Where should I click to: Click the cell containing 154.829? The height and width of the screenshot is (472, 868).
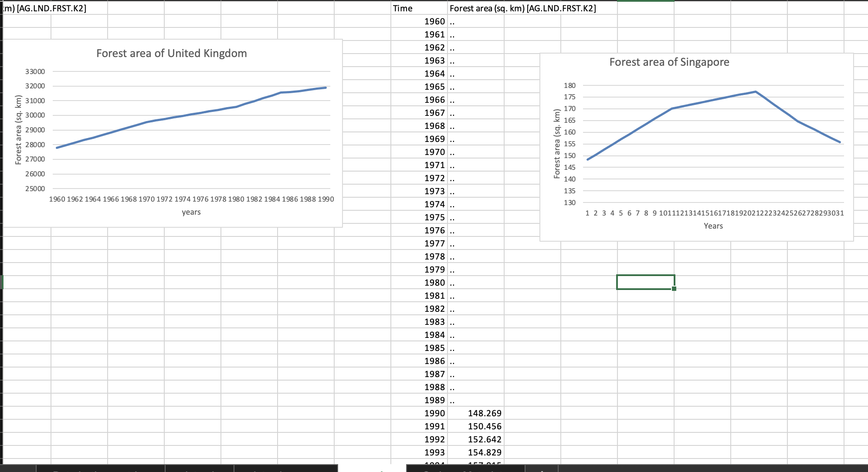(484, 452)
